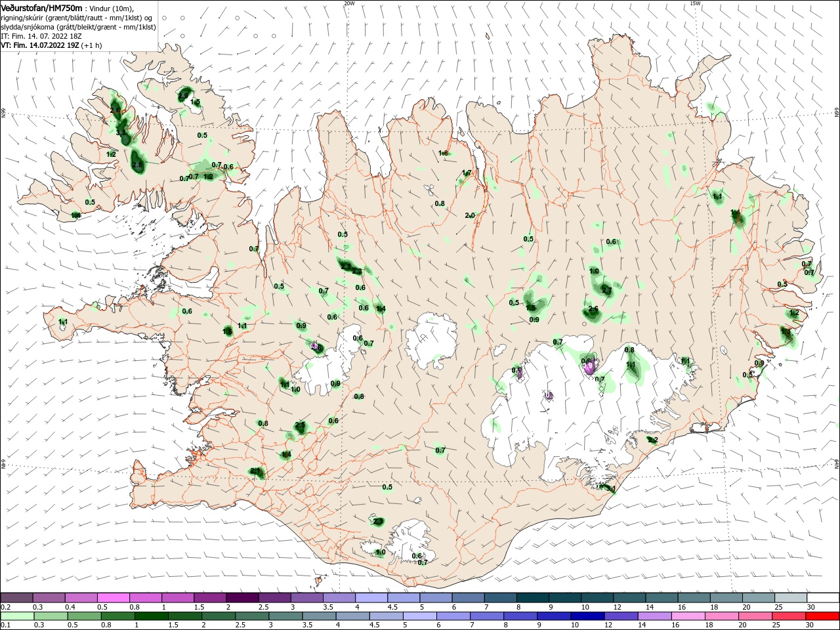This screenshot has height=630, width=840.
Task: Click dark purple snow swatch between 2 and 2.5
Action: point(242,597)
